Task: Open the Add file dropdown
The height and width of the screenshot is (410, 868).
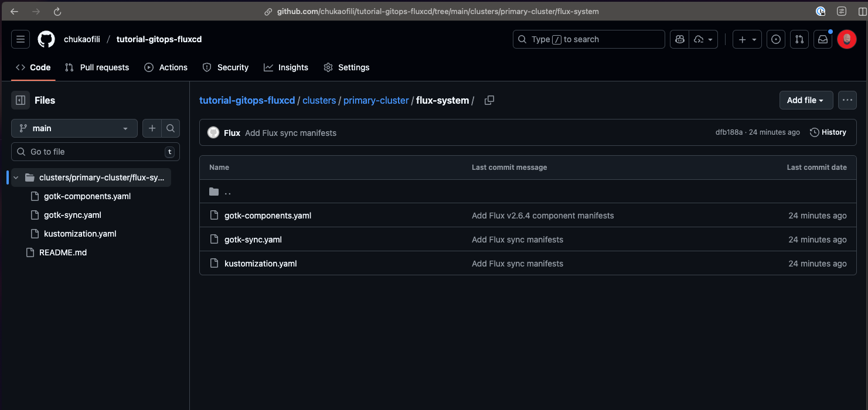Action: pyautogui.click(x=806, y=100)
